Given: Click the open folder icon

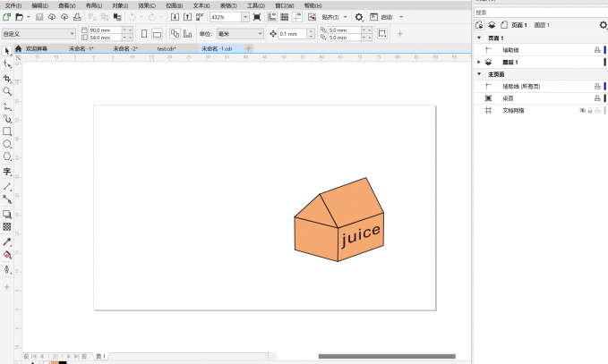Looking at the screenshot, I should click(19, 17).
